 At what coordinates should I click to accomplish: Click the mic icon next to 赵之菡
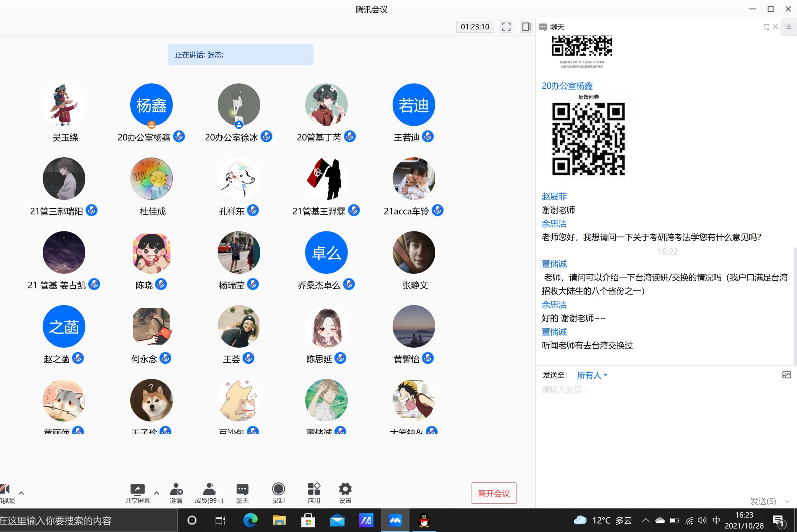78,358
